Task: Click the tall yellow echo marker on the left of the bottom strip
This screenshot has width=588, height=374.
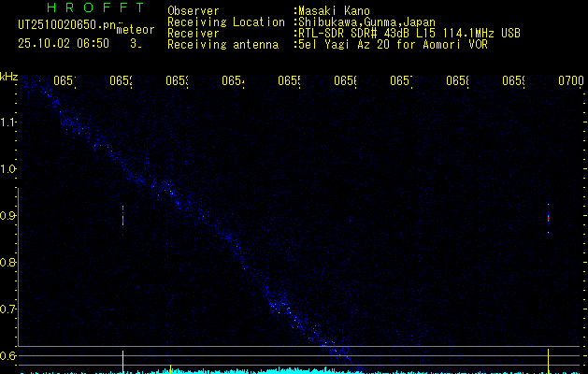Action: coord(122,362)
